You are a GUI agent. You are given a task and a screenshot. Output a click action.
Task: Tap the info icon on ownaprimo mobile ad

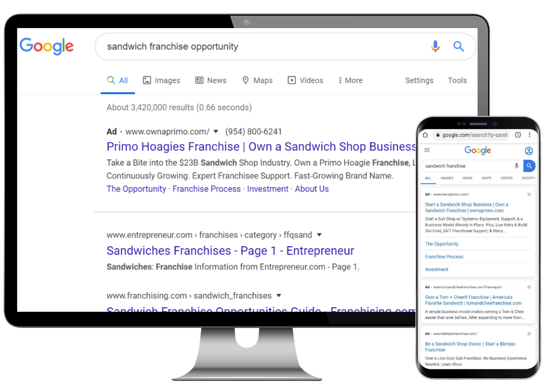pyautogui.click(x=529, y=194)
